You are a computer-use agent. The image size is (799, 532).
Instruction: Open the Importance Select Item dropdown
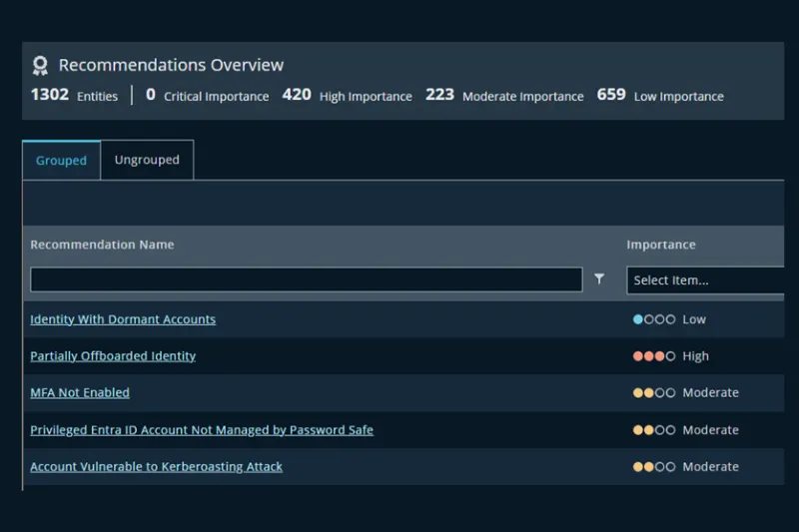[x=705, y=280]
